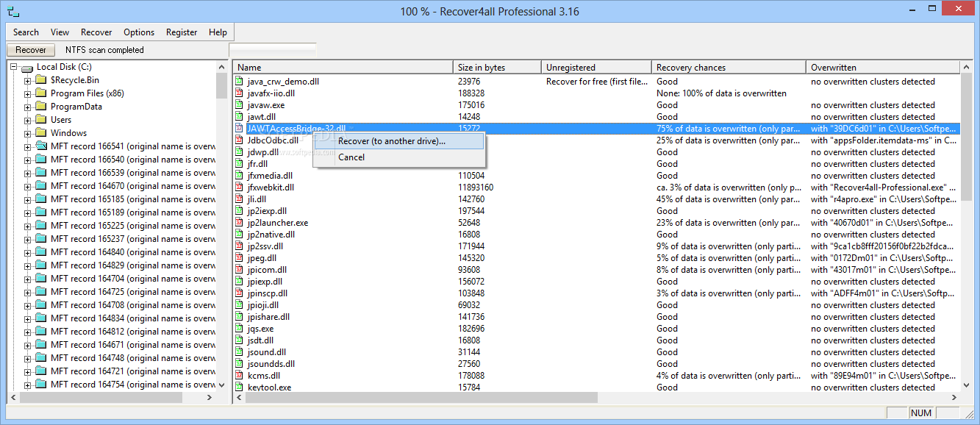Select MFT record 164708 in tree
The height and width of the screenshot is (425, 980).
(133, 305)
